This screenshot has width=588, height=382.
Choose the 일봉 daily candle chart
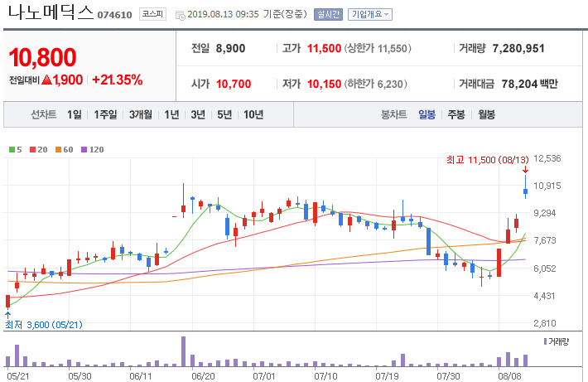pos(427,114)
